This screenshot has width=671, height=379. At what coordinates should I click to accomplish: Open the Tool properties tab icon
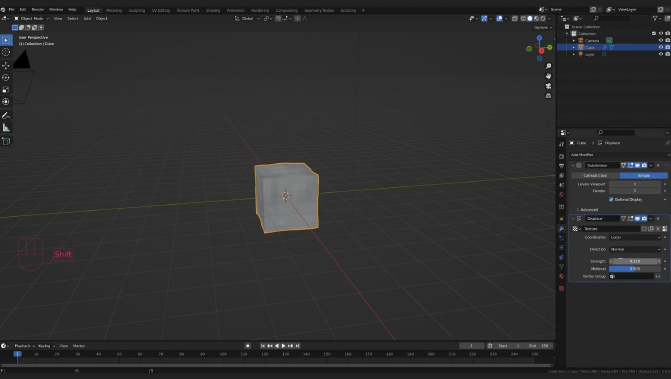pyautogui.click(x=561, y=145)
